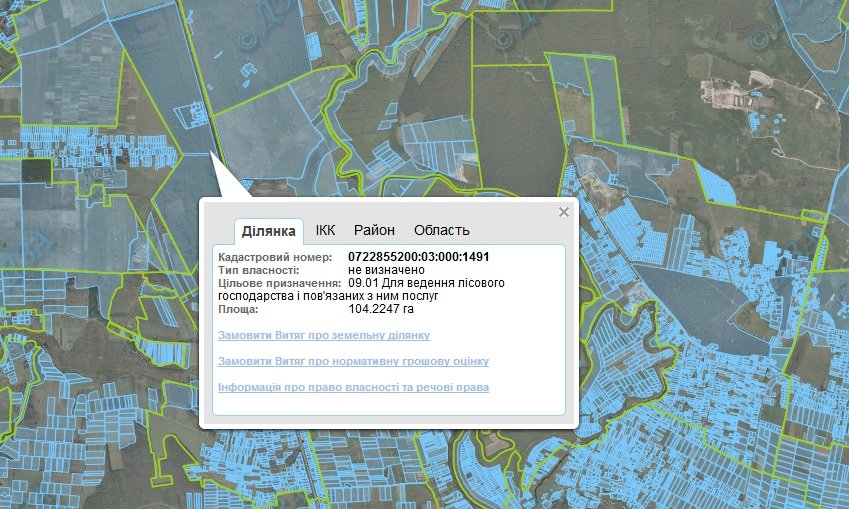This screenshot has height=509, width=849.
Task: Click ownership value не визначено
Action: (386, 270)
